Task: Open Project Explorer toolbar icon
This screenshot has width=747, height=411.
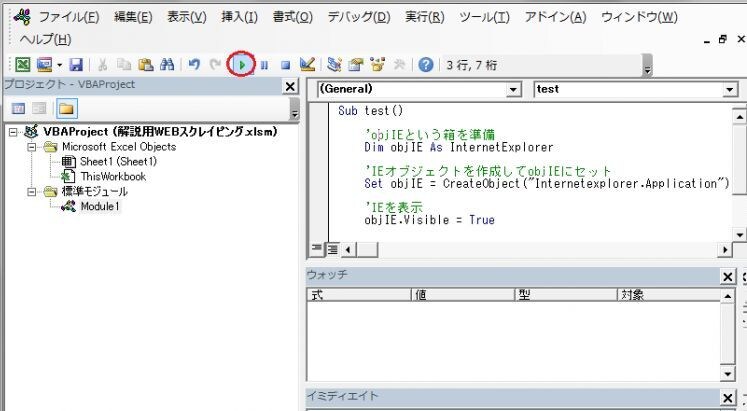Action: [x=334, y=65]
